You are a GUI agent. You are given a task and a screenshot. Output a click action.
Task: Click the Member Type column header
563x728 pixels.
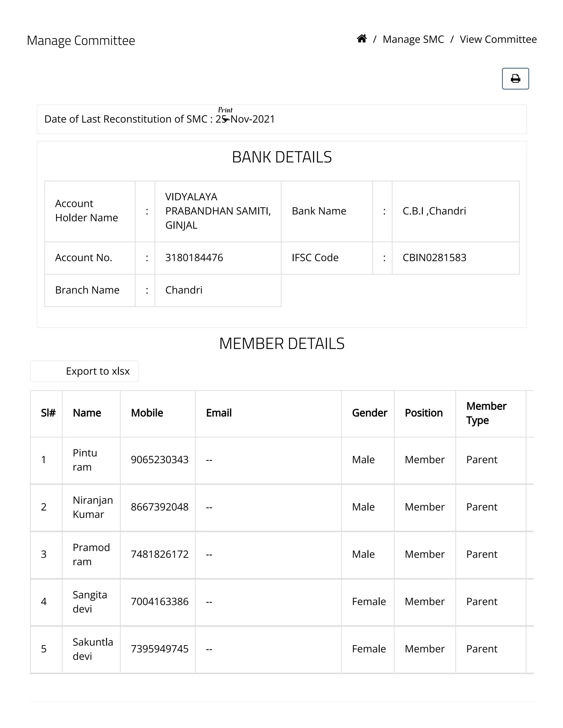pyautogui.click(x=486, y=413)
